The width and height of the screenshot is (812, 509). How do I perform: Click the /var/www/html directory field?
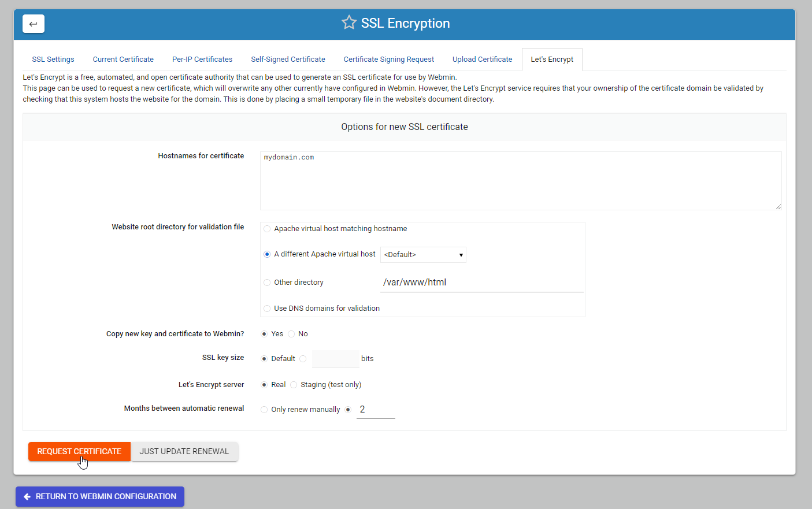tap(482, 283)
